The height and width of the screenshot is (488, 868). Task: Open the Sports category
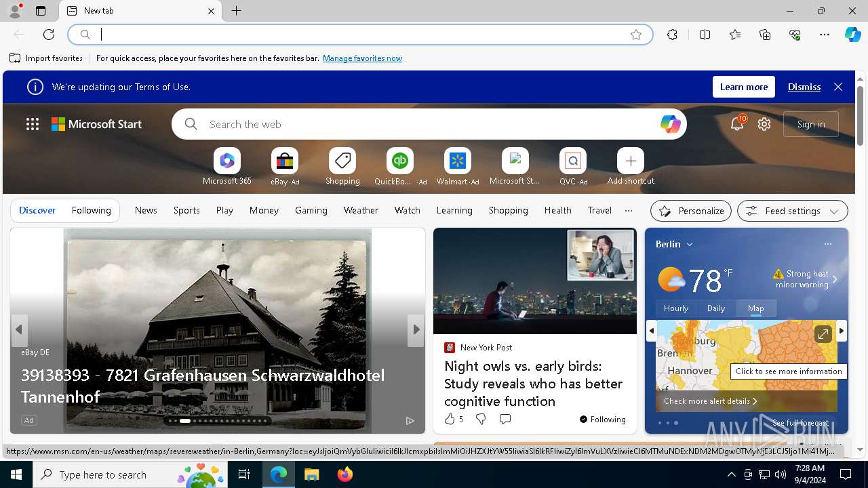186,211
